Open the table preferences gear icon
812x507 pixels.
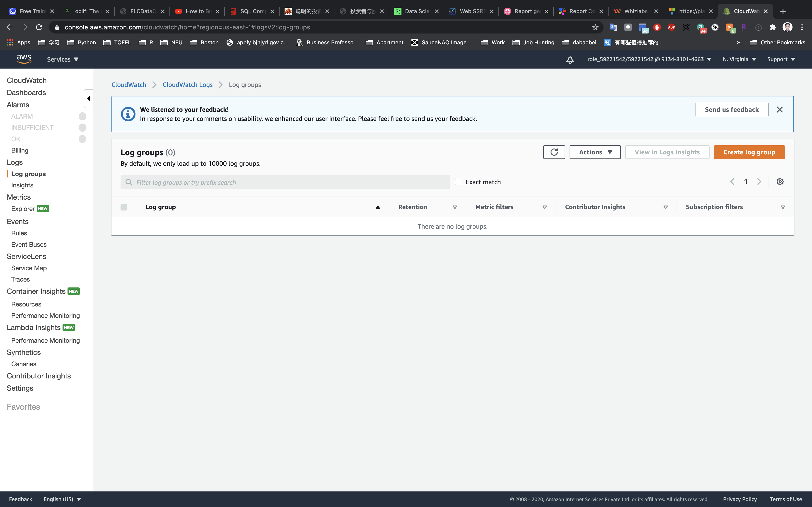(780, 182)
